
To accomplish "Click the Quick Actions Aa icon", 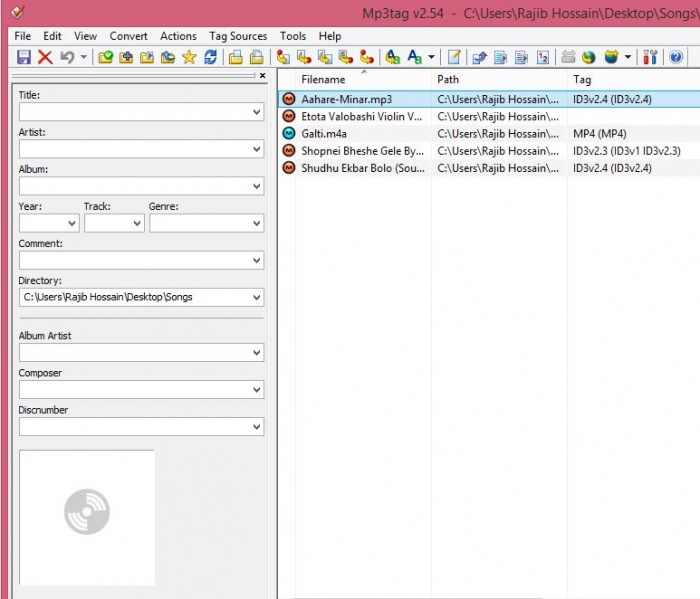I will click(x=415, y=57).
